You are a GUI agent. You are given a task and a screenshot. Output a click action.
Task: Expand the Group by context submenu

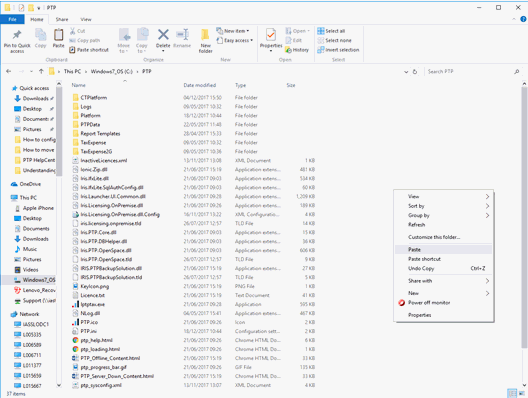(443, 215)
